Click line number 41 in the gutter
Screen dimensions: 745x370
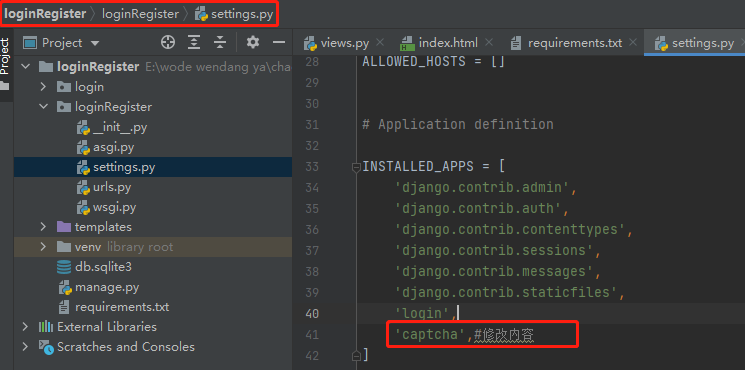tap(312, 334)
